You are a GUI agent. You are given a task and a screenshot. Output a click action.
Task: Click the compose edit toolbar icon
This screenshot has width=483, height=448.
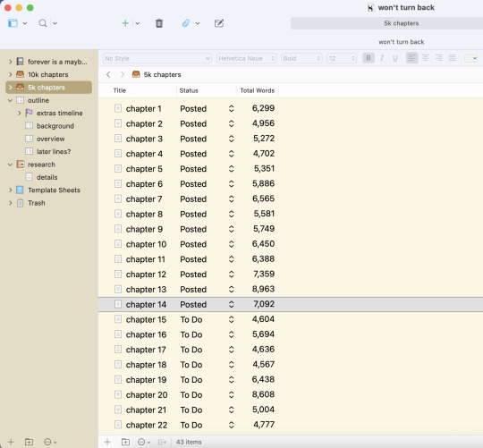[x=219, y=23]
